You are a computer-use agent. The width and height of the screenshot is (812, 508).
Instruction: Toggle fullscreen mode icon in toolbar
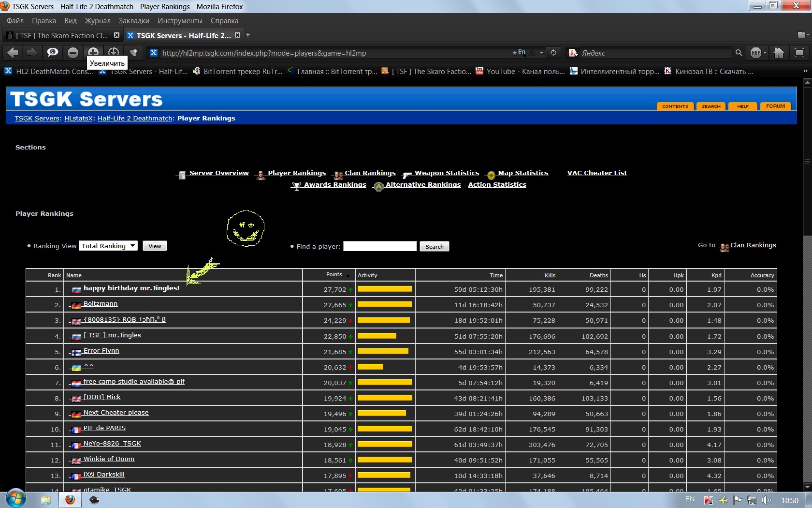(799, 53)
